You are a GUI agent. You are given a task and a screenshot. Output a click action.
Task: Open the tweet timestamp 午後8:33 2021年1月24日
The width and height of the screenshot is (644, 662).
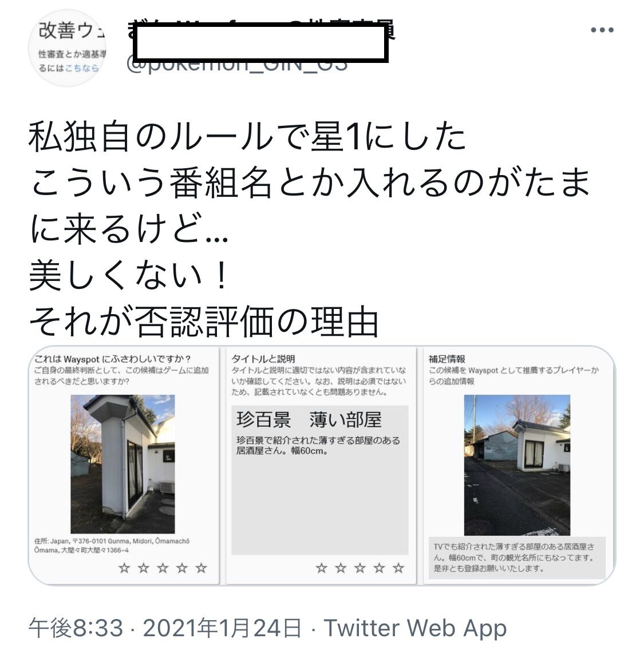click(x=165, y=628)
